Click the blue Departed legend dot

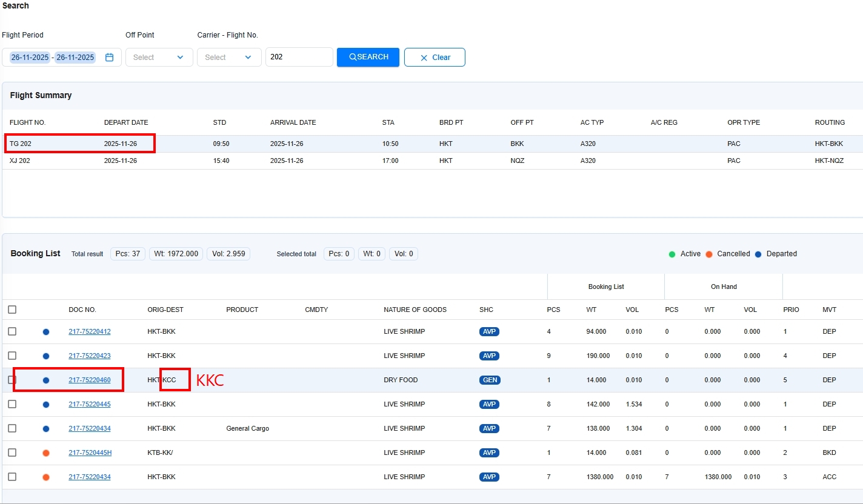coord(758,254)
